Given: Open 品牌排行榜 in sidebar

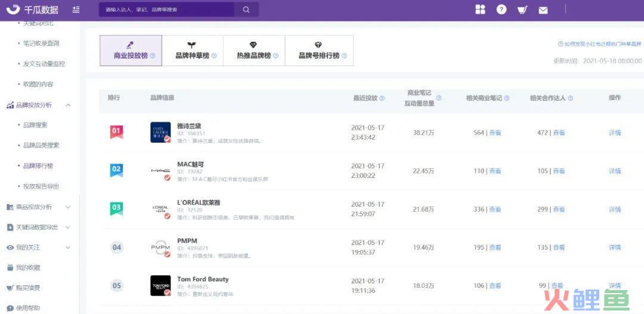Looking at the screenshot, I should [38, 166].
